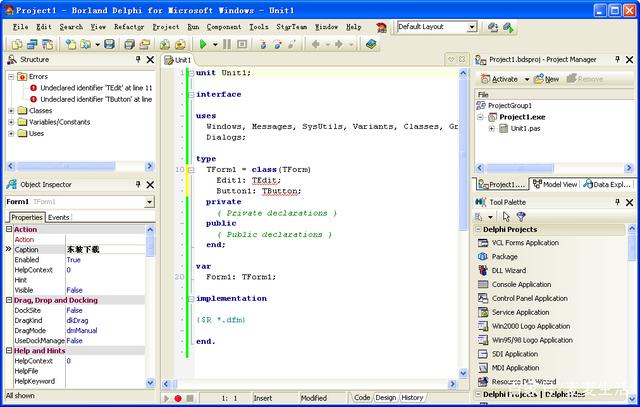Switch to the Design tab
Screen dimensions: 640x407
[386, 398]
